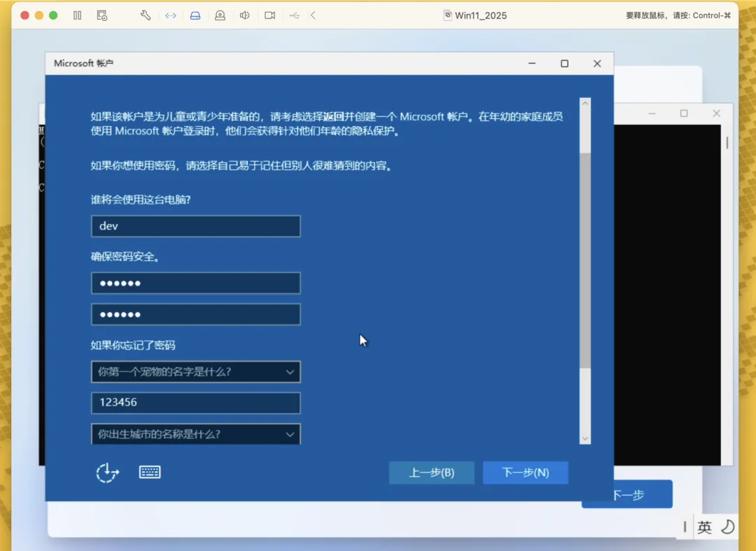The height and width of the screenshot is (551, 756).
Task: Take a VM snapshot from the toolbar
Action: (101, 15)
